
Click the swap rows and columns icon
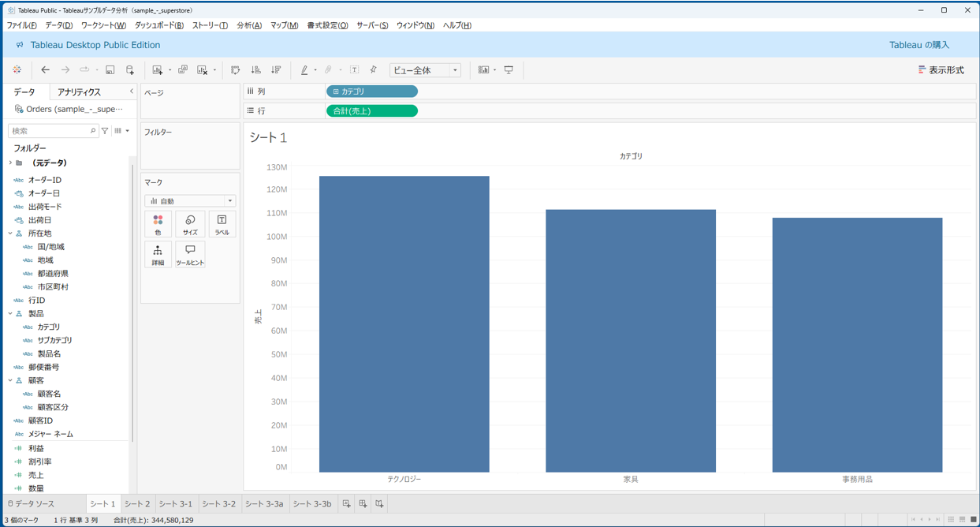[x=235, y=70]
